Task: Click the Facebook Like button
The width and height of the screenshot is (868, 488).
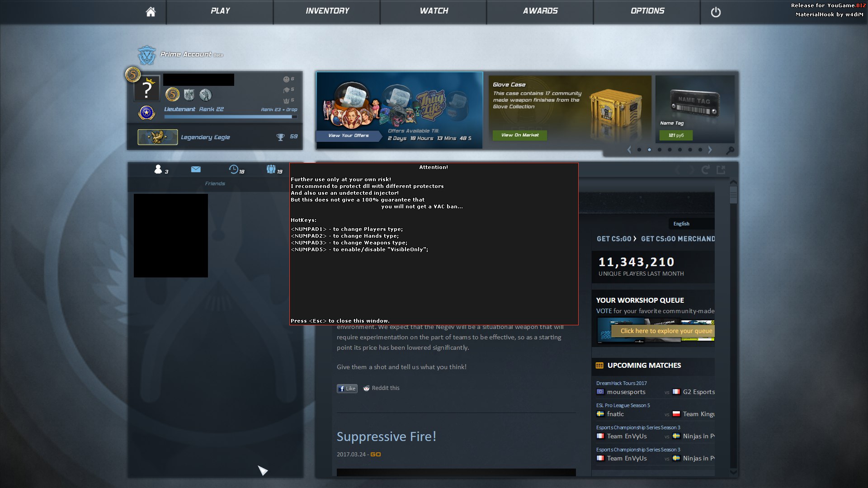Action: pos(347,389)
